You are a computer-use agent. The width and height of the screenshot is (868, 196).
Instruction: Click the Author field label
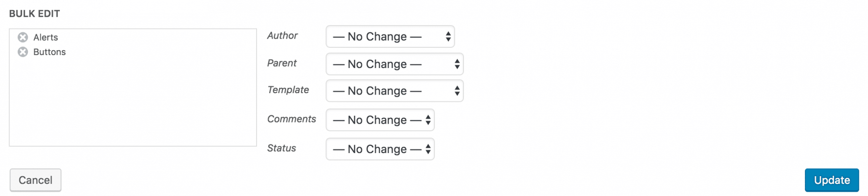[x=282, y=36]
